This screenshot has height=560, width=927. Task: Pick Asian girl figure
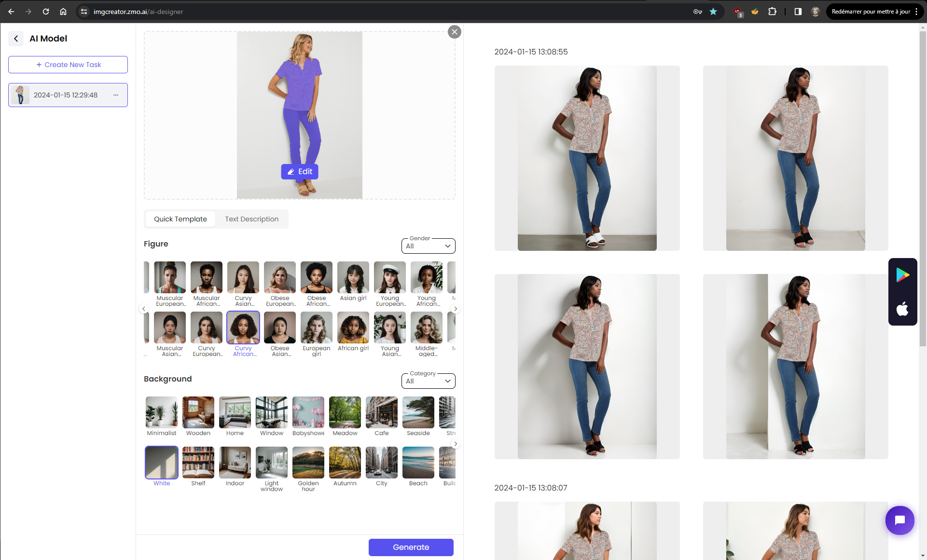pos(353,282)
